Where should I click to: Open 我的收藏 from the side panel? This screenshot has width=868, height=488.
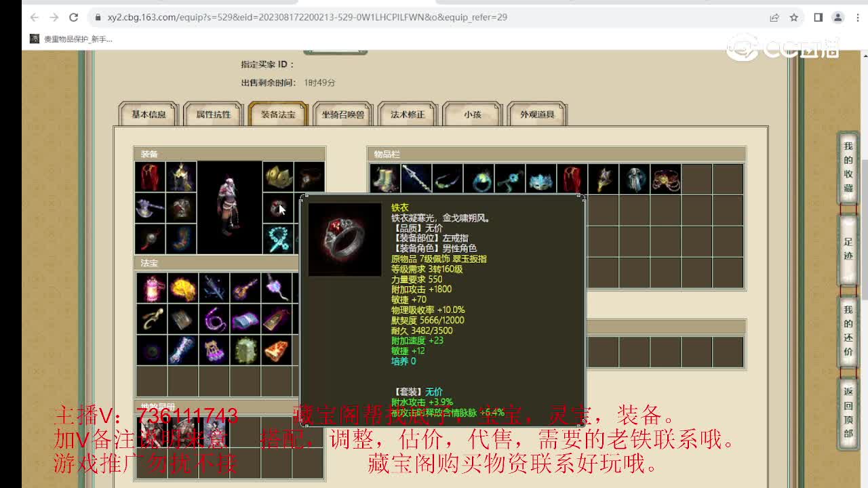tap(848, 167)
